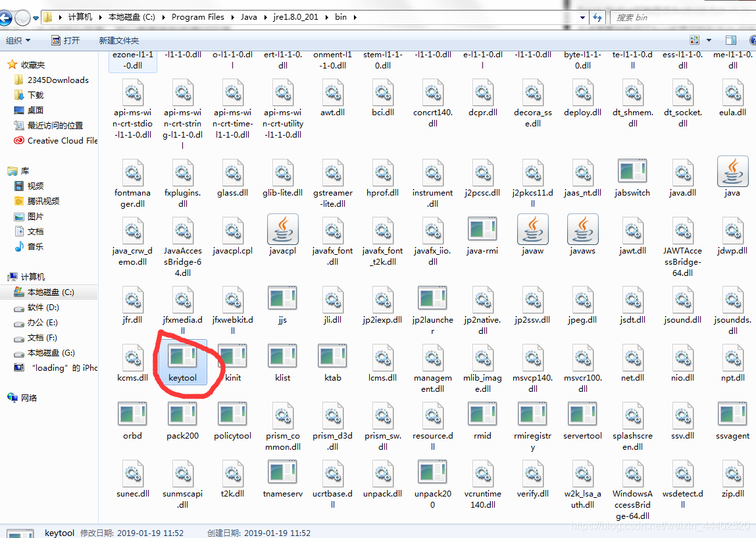
Task: Select the javaws launcher icon
Action: coord(582,229)
